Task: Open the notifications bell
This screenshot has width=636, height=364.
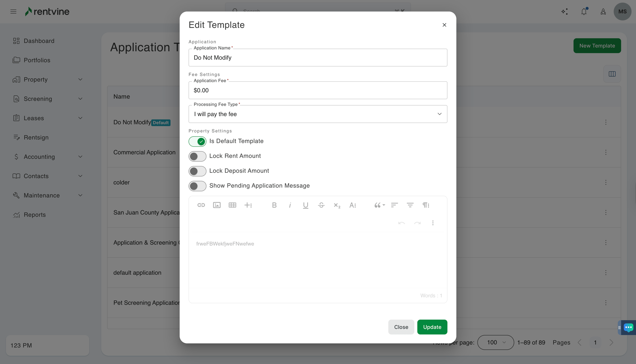Action: click(x=584, y=11)
